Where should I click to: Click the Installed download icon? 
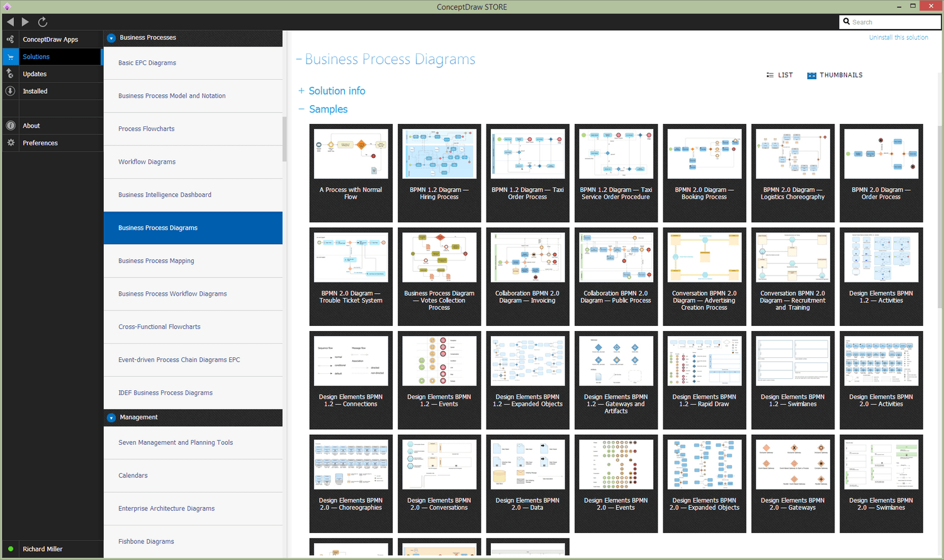[10, 91]
